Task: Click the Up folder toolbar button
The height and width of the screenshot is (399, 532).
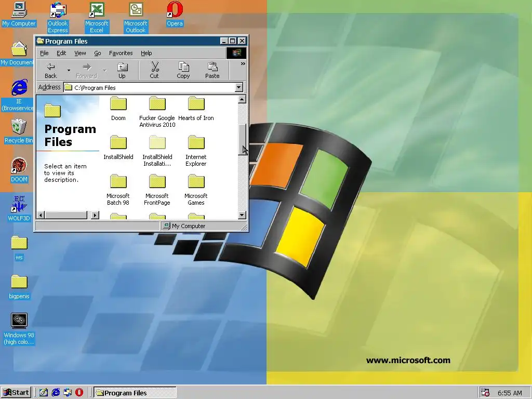Action: pyautogui.click(x=122, y=71)
